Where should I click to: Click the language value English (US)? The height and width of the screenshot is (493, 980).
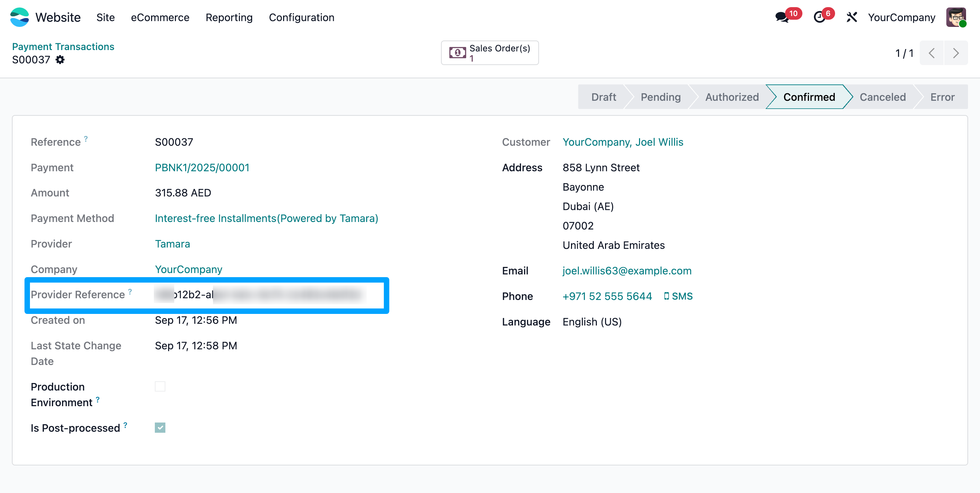pos(592,322)
